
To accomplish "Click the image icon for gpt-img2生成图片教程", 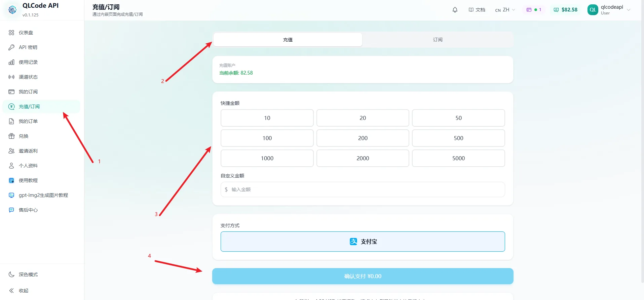I will tap(11, 195).
